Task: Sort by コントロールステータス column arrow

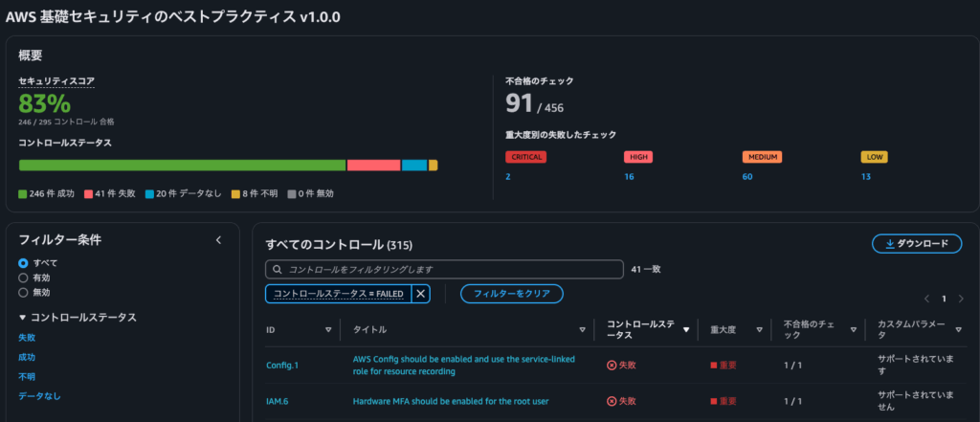Action: 685,329
